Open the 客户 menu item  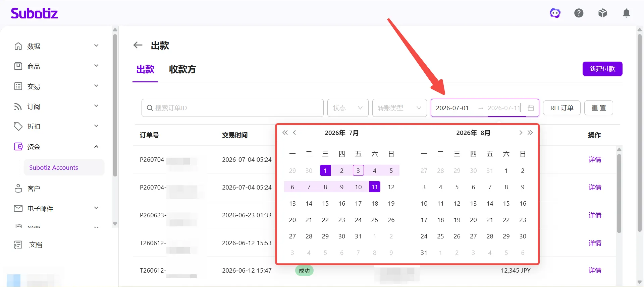pyautogui.click(x=34, y=189)
